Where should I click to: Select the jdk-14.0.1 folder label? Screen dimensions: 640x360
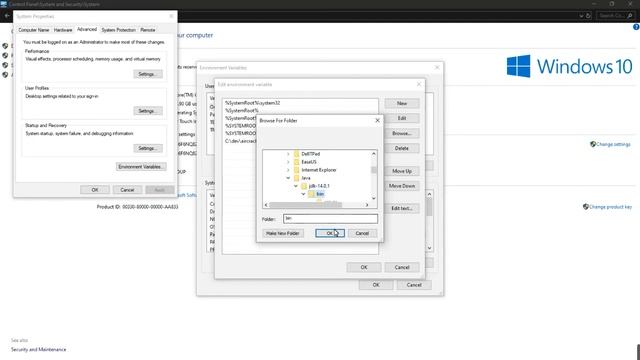[319, 186]
